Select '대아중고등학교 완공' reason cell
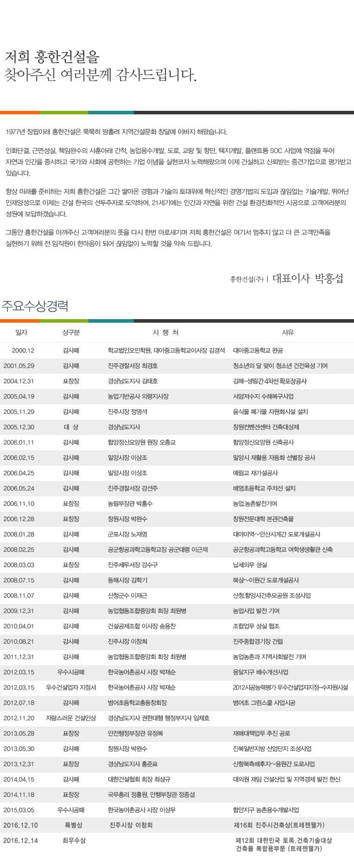354x868 pixels. (258, 350)
